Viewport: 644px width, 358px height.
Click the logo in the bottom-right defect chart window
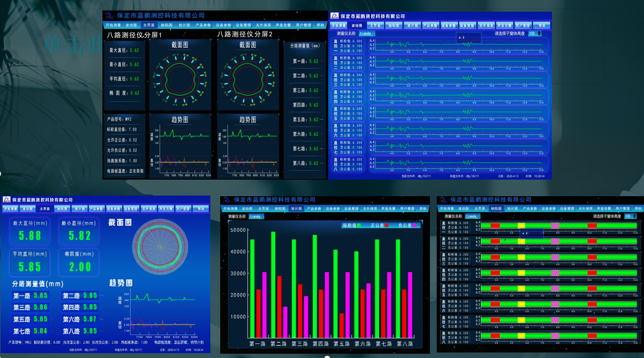(443, 200)
